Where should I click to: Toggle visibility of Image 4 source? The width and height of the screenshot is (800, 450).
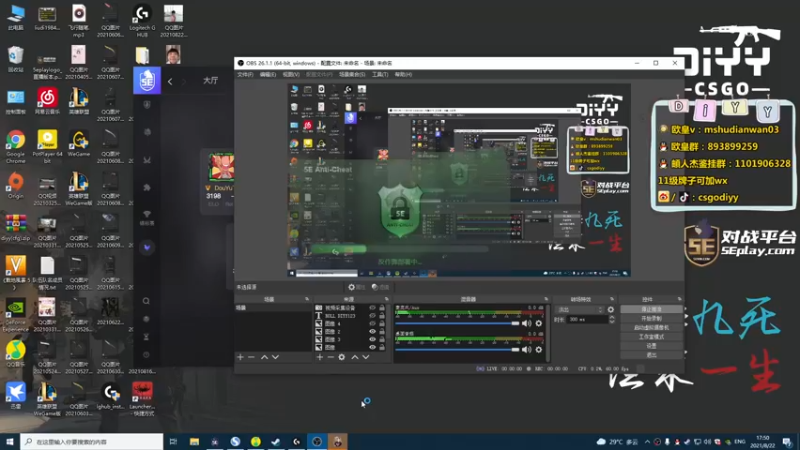point(372,323)
